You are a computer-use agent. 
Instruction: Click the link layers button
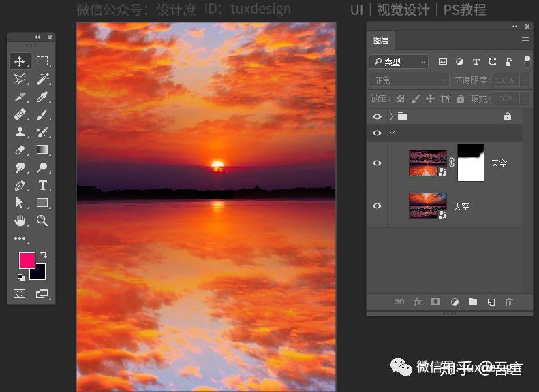399,301
